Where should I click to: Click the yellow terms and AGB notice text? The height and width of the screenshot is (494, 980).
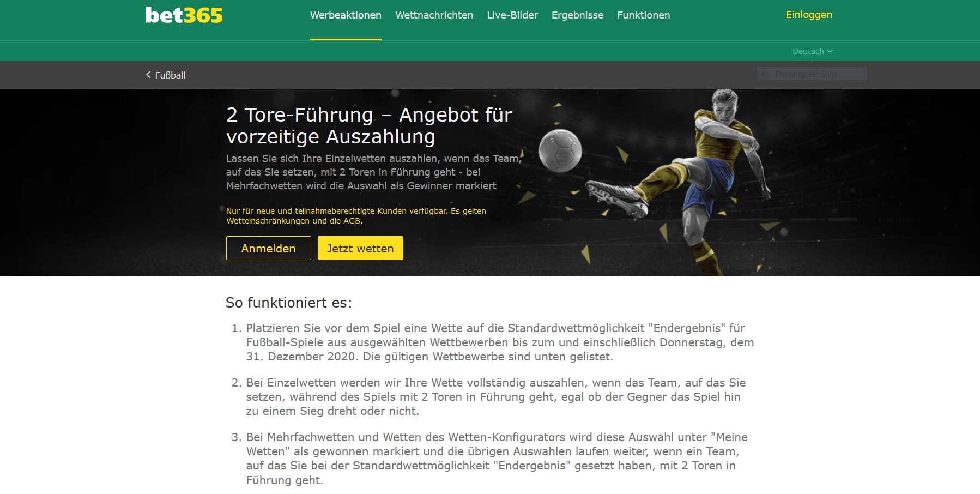pos(356,216)
